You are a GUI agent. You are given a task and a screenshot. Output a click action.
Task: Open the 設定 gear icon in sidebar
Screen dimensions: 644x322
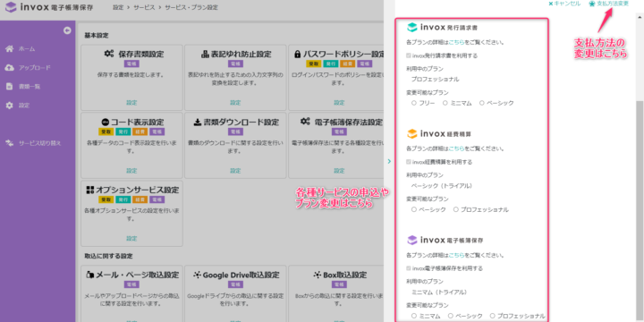pyautogui.click(x=9, y=106)
